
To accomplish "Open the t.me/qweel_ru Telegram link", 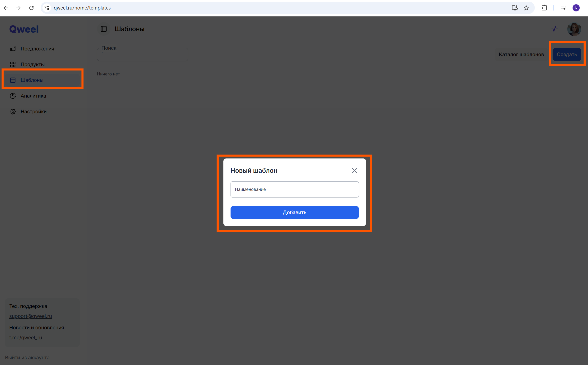I will [x=26, y=337].
